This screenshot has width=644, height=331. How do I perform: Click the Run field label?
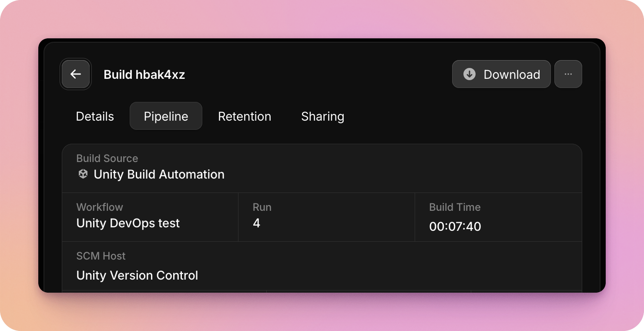[x=262, y=207]
